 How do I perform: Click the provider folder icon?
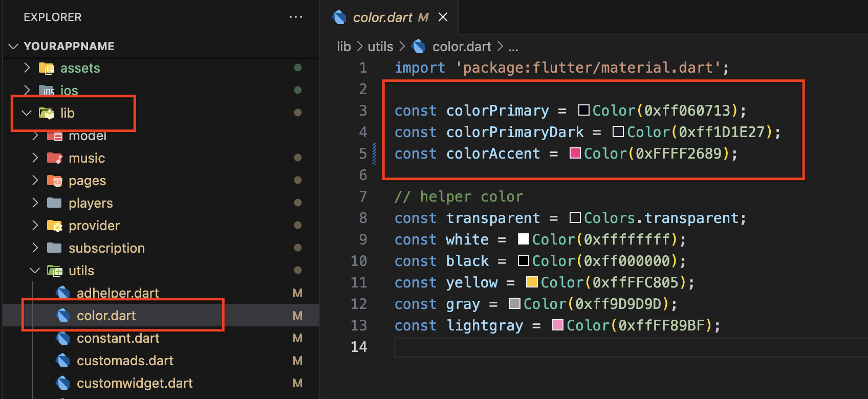pyautogui.click(x=54, y=226)
